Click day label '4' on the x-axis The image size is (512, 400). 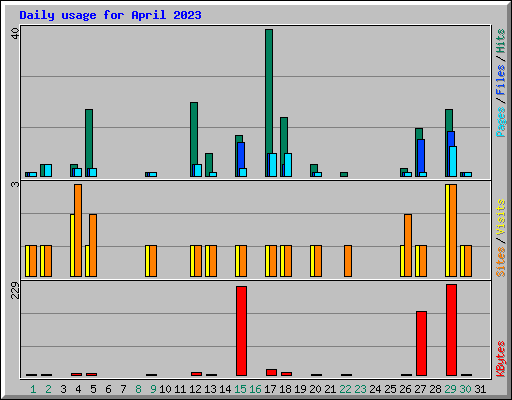[x=78, y=389]
